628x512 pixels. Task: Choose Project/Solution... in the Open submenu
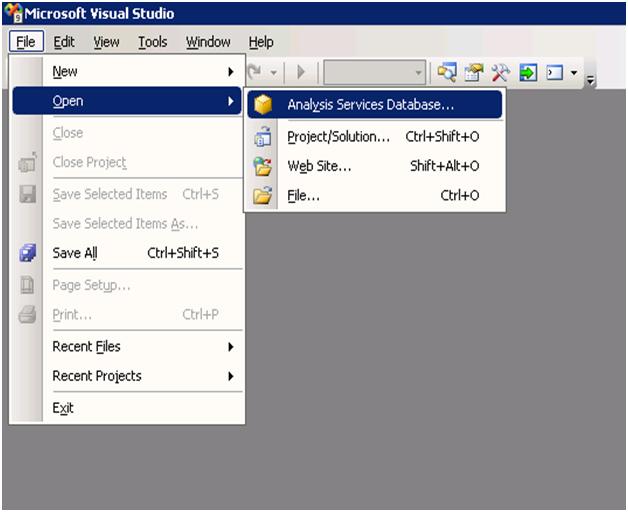pos(374,137)
